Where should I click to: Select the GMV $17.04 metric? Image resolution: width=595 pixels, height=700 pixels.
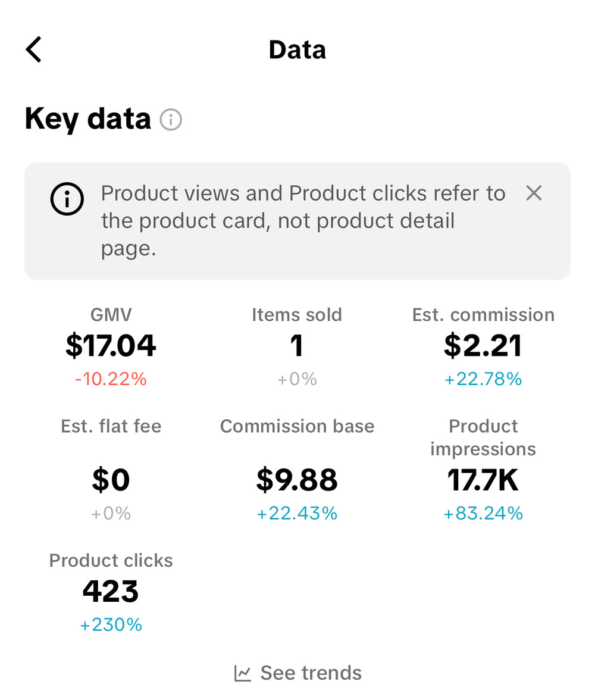111,346
